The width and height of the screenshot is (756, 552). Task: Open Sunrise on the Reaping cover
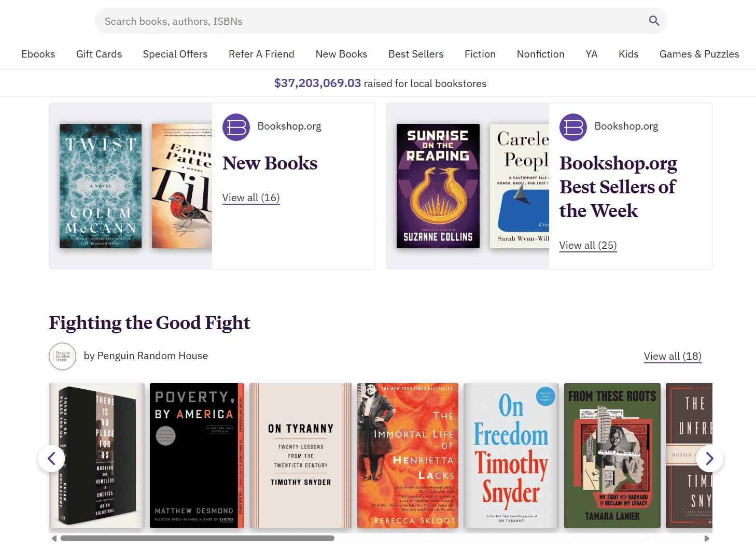point(438,186)
